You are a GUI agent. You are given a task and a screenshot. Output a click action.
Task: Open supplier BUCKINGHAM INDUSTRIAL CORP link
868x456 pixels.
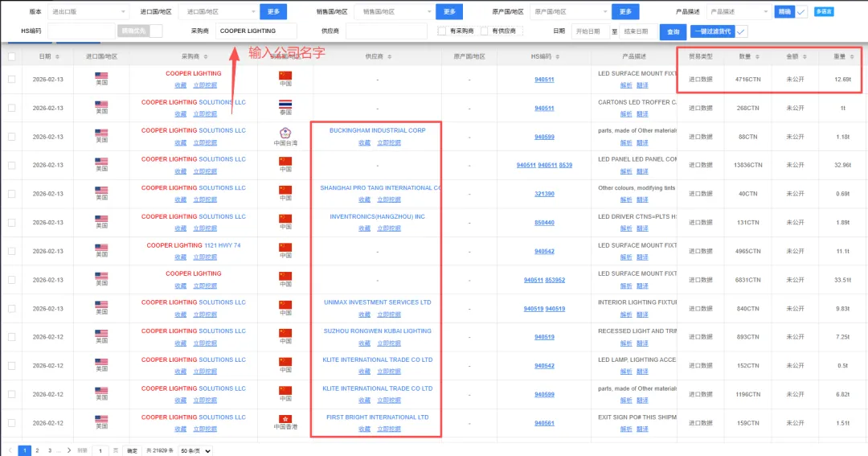pyautogui.click(x=378, y=131)
